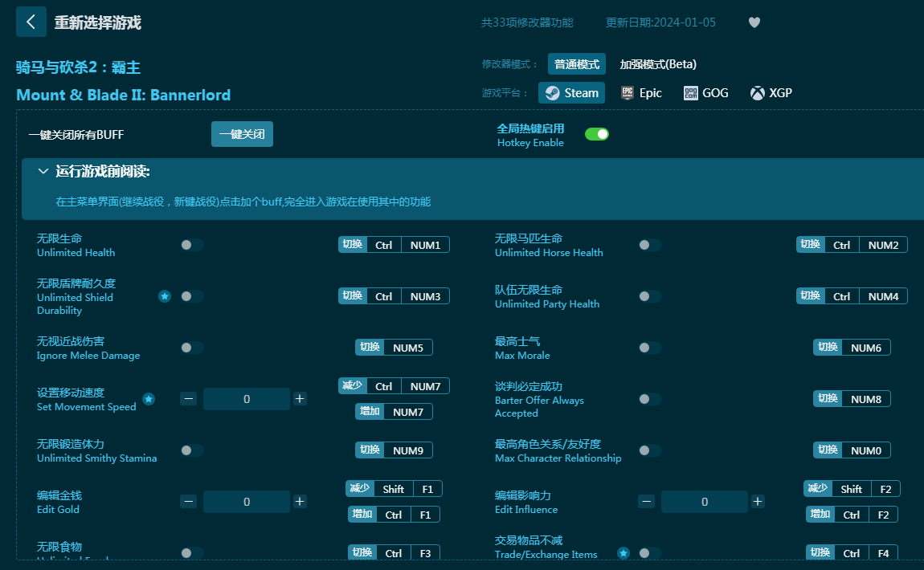Turn on Unlimited Shield Durability

(x=192, y=296)
